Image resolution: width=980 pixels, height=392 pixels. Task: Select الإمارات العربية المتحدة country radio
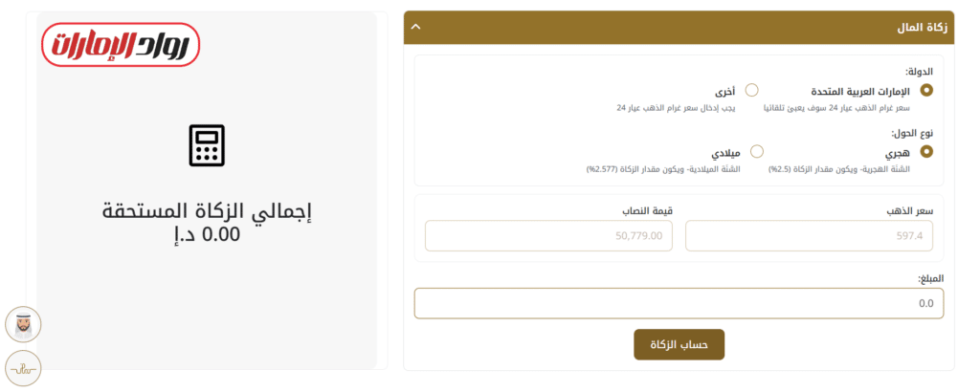925,90
